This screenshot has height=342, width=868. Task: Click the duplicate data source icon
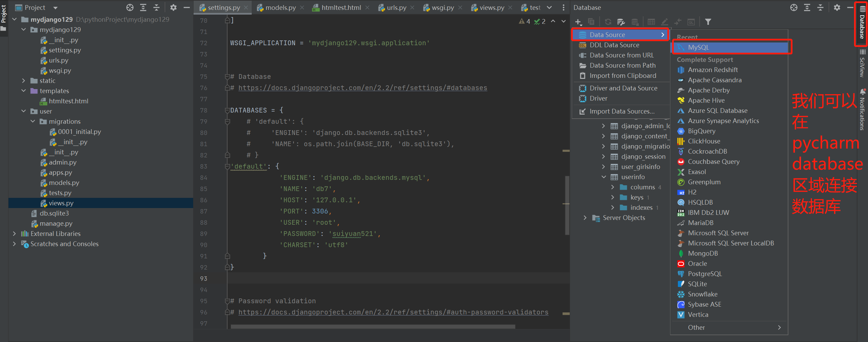point(591,22)
